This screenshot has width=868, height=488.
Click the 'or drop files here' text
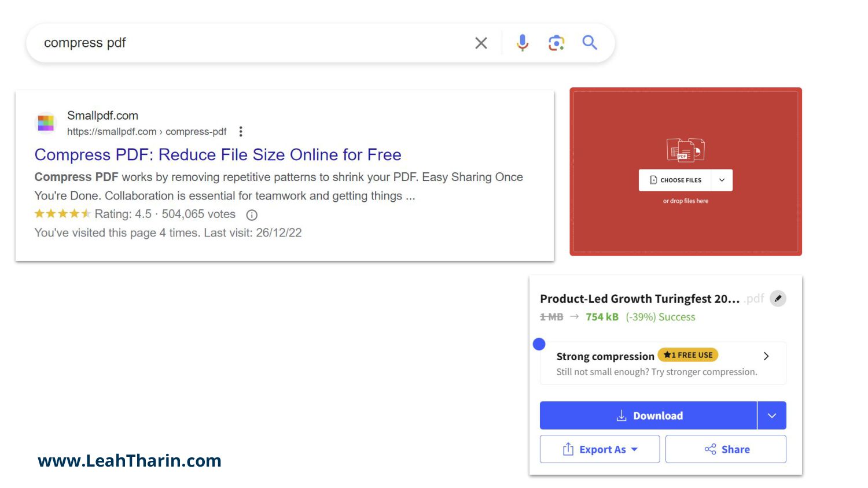pos(686,201)
